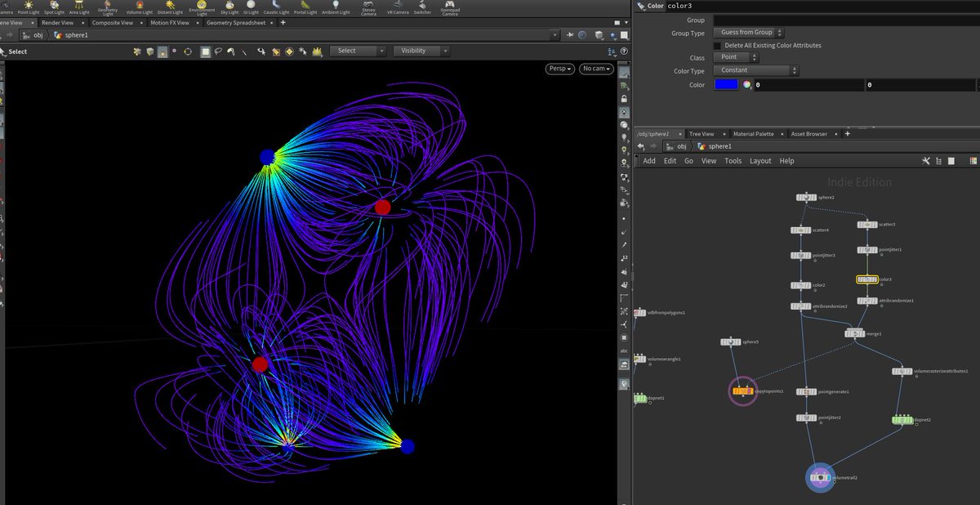Click the obj path segment in network editor
980x505 pixels.
pos(676,146)
